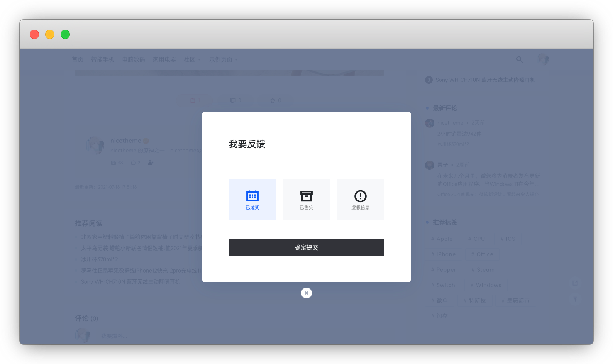This screenshot has width=613, height=364.
Task: Click the back-to-top floating icon
Action: pos(575,299)
